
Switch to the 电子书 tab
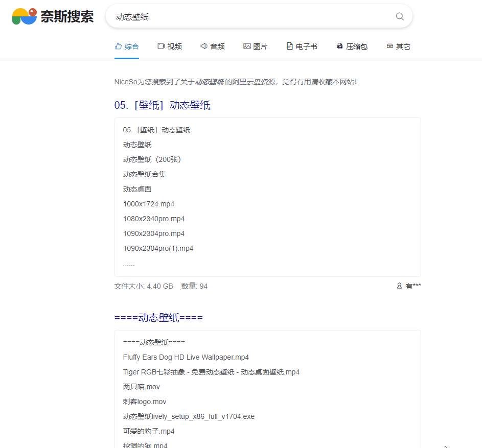point(302,46)
